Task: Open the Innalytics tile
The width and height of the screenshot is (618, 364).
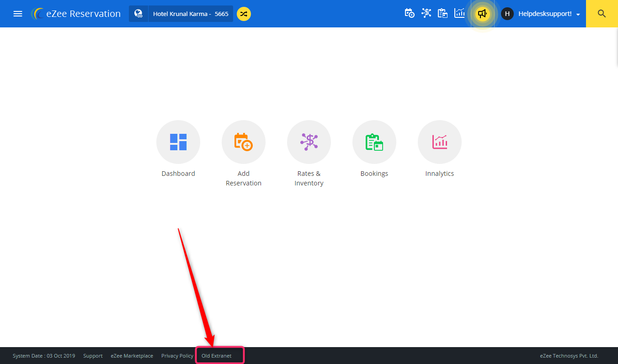Action: [x=440, y=142]
